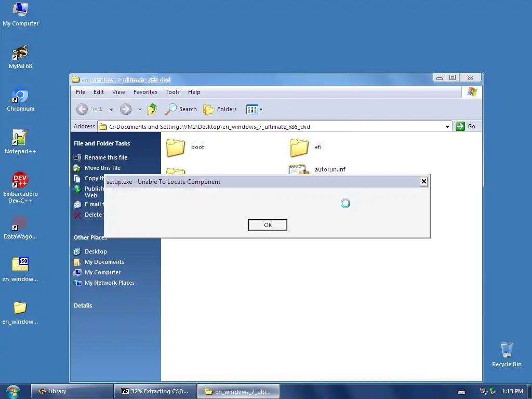Expand the Address bar dropdown

tap(447, 127)
